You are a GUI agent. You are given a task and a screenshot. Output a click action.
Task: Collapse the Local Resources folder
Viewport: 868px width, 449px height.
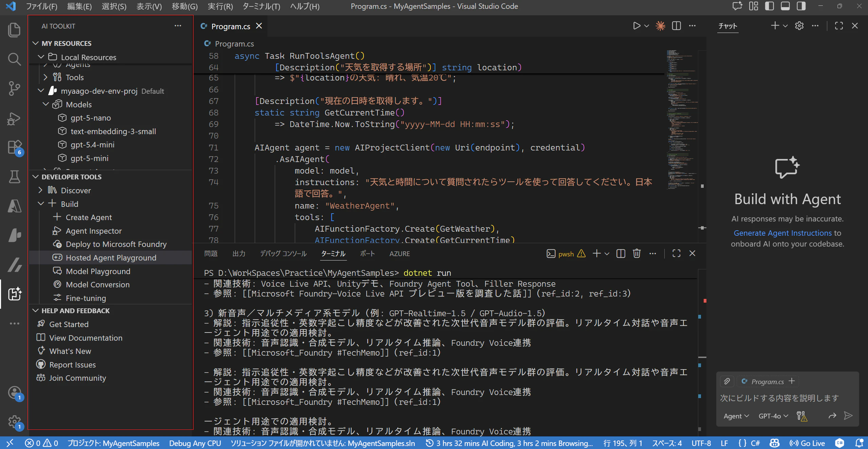tap(41, 57)
